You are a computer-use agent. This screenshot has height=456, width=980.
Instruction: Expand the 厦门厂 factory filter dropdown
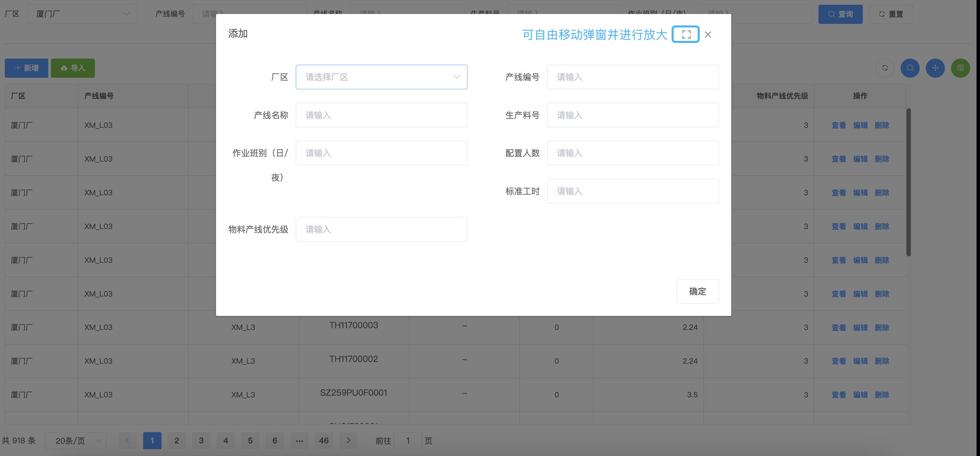(82, 14)
